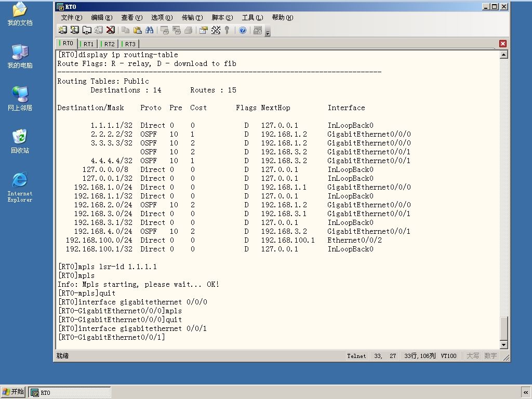
Task: Click the 192.168.100.1 next hop value
Action: point(288,240)
